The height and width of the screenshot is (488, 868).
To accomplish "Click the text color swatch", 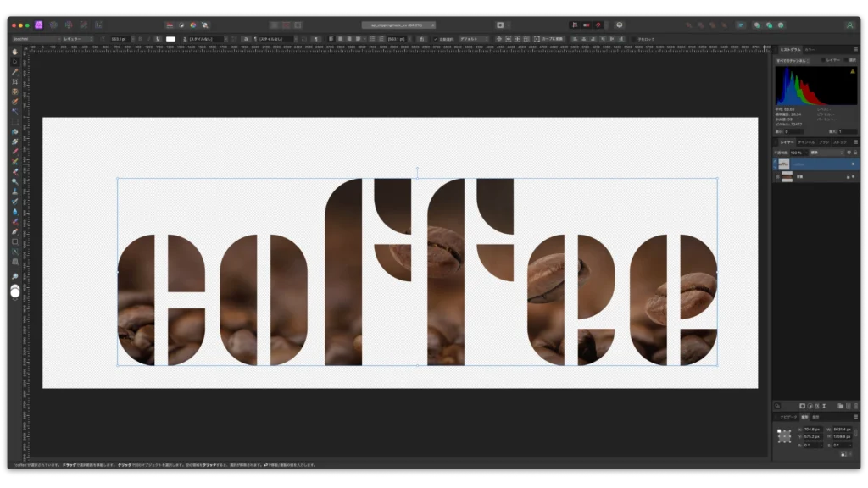I will 170,39.
